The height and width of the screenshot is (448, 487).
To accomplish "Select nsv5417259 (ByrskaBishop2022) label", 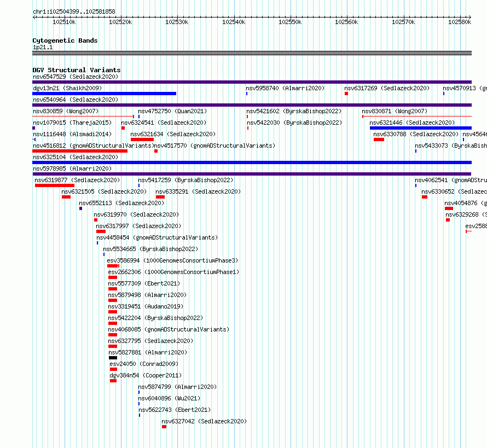I will click(x=185, y=180).
